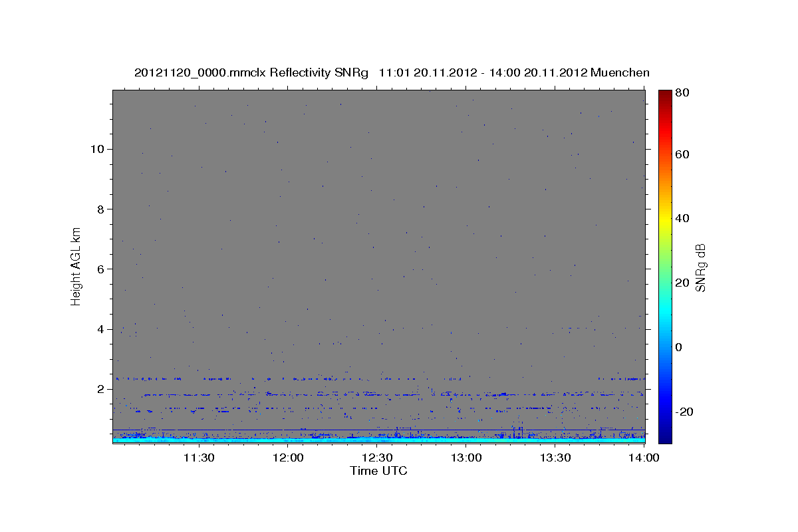Click the colorbar label -20

[685, 412]
